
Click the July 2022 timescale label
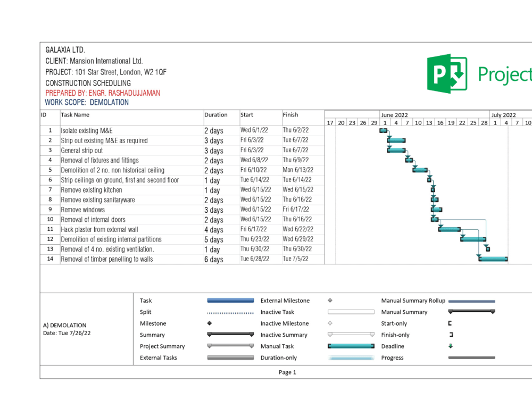tap(503, 115)
